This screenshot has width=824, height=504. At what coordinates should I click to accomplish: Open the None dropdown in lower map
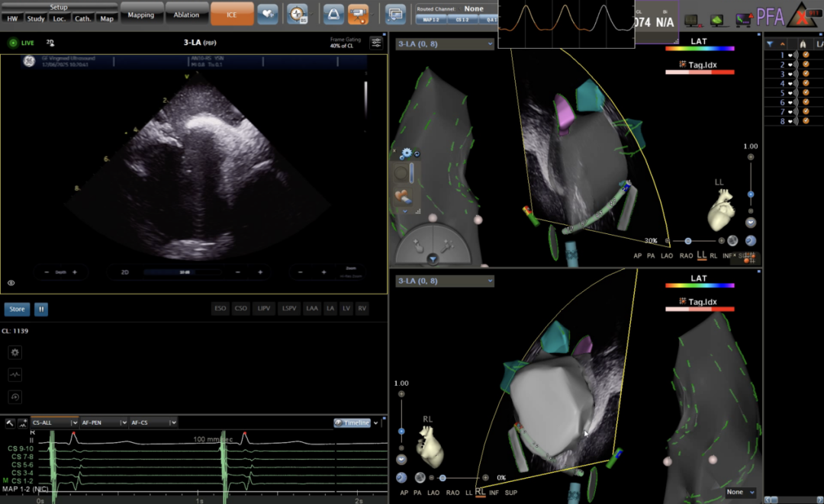[x=740, y=492]
